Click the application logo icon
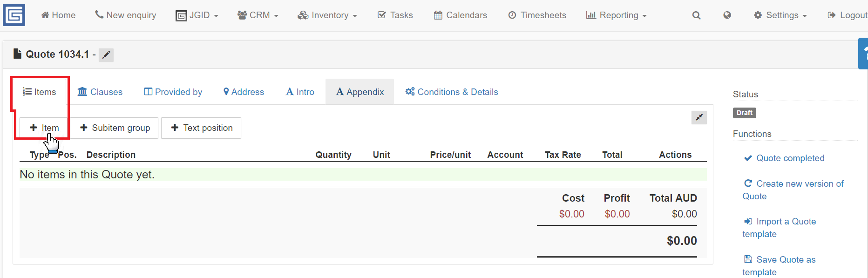Viewport: 868px width, 278px height. 14,15
